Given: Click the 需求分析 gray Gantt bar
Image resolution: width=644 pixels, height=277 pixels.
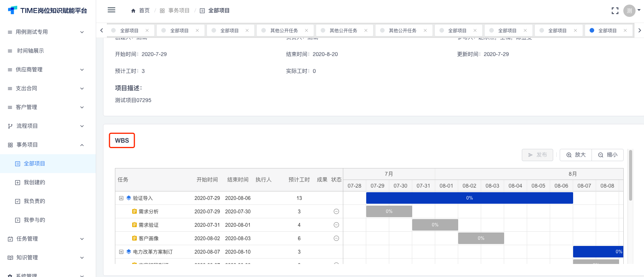Looking at the screenshot, I should coord(389,211).
